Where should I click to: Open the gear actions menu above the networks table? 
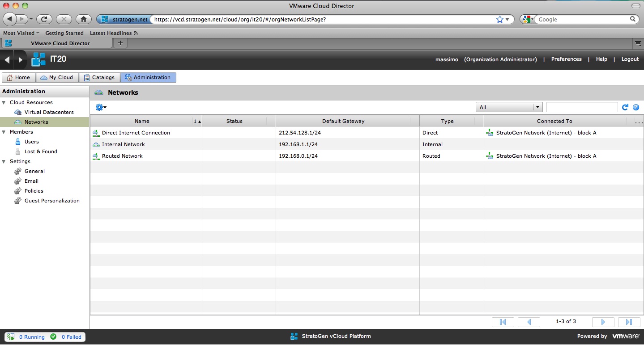pyautogui.click(x=101, y=107)
